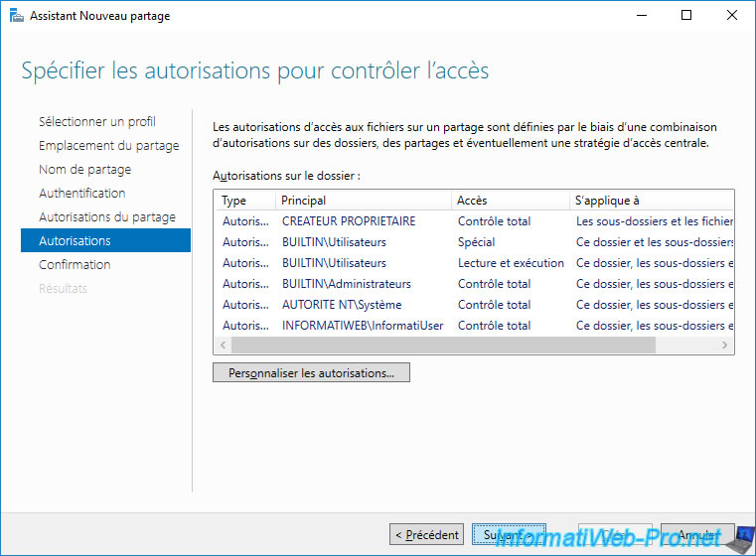Select the AUTORITE NT\Système row
The height and width of the screenshot is (556, 756).
(342, 305)
